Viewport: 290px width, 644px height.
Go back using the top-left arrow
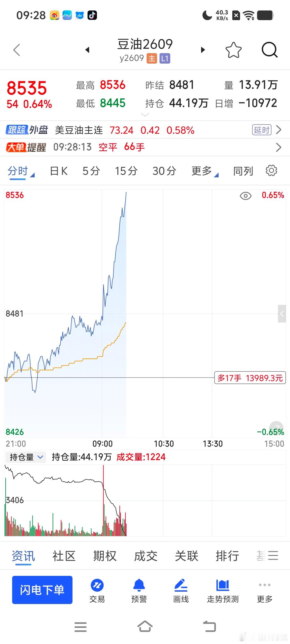(17, 50)
